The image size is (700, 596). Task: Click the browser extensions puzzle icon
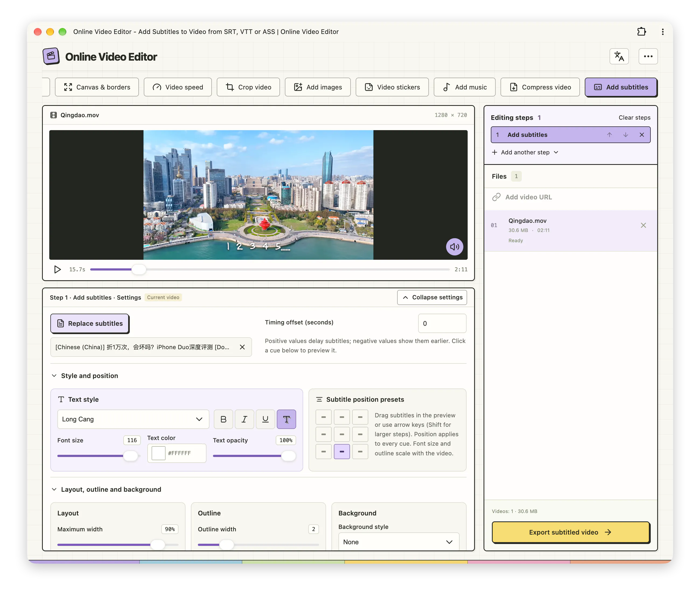pos(641,32)
